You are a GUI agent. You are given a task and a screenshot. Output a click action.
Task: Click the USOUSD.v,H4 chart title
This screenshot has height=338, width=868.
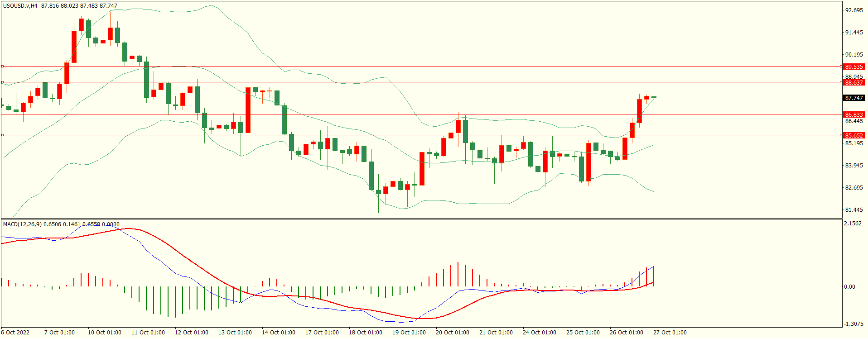pos(20,6)
